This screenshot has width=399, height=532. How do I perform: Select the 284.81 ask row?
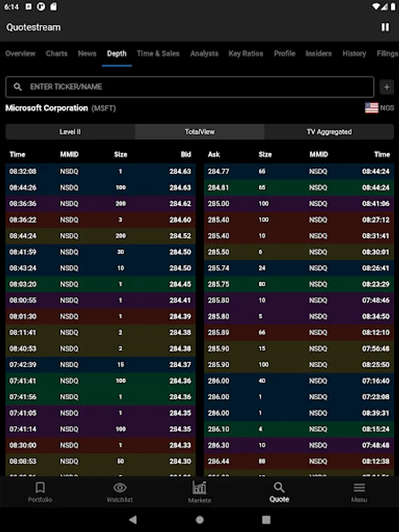(x=299, y=187)
